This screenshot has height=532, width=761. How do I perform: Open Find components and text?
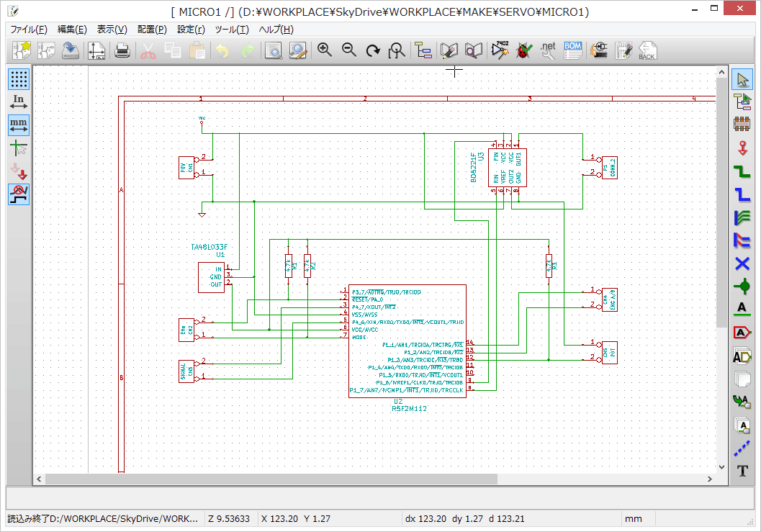(274, 50)
